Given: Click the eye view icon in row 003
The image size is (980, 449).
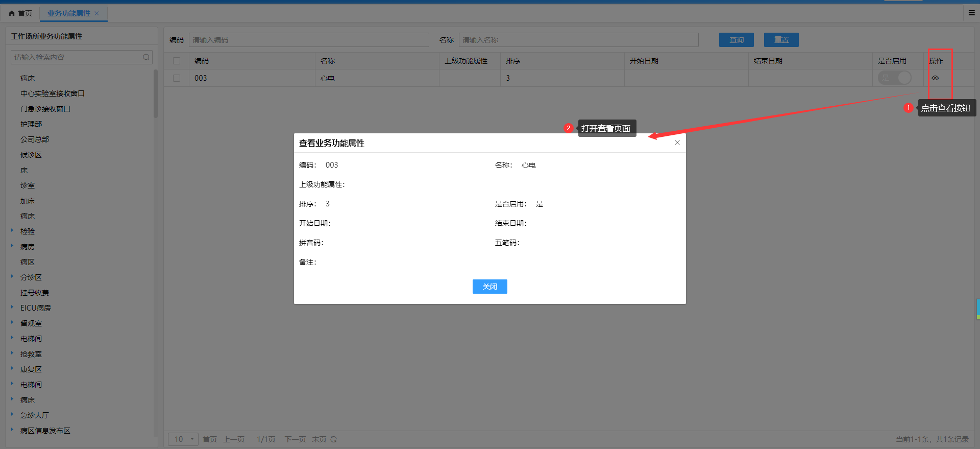Looking at the screenshot, I should click(x=935, y=78).
